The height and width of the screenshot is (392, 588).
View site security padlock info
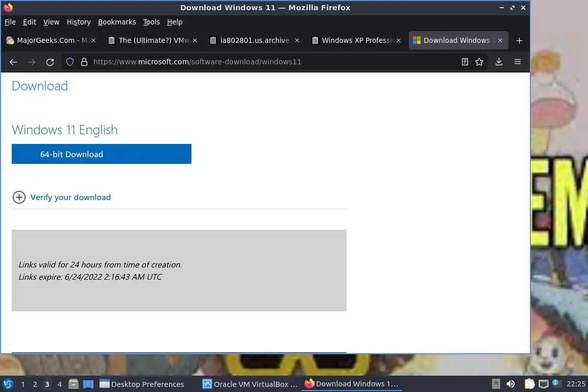coord(84,62)
